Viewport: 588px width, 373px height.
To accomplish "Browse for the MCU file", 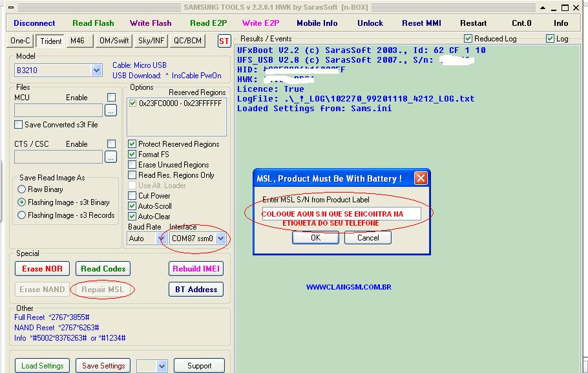I will click(x=110, y=111).
